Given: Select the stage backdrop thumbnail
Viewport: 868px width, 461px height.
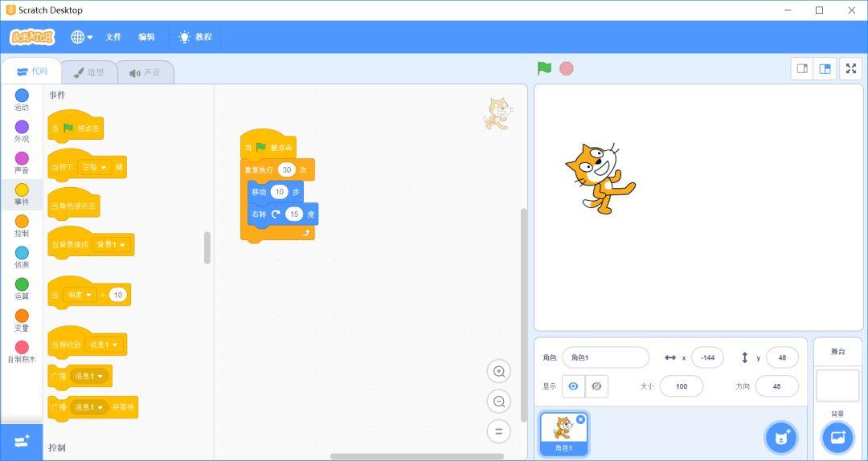Looking at the screenshot, I should click(837, 386).
